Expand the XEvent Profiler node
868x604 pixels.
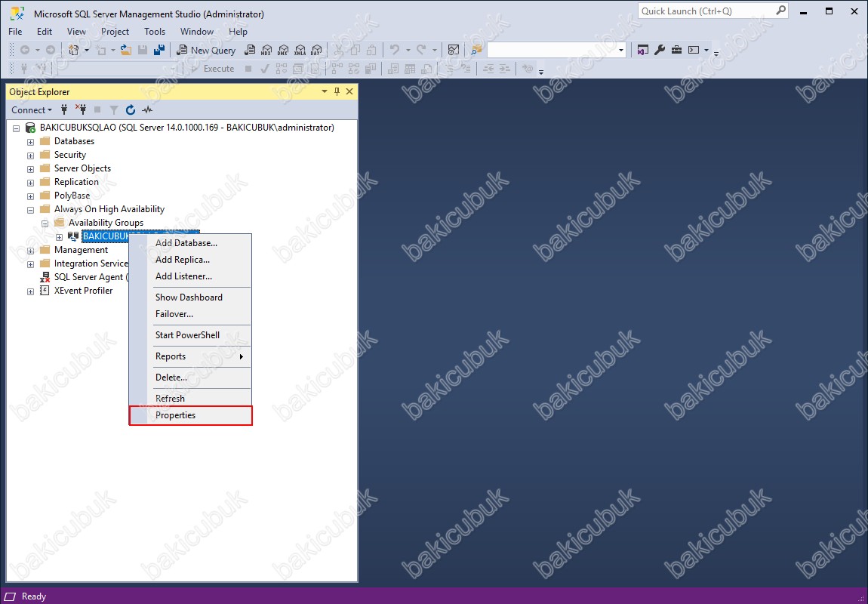(30, 291)
